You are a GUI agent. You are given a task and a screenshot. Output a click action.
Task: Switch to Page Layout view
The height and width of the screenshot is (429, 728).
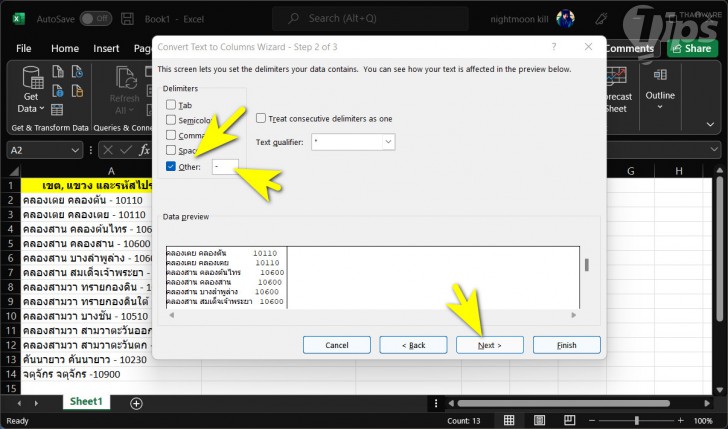pos(539,420)
